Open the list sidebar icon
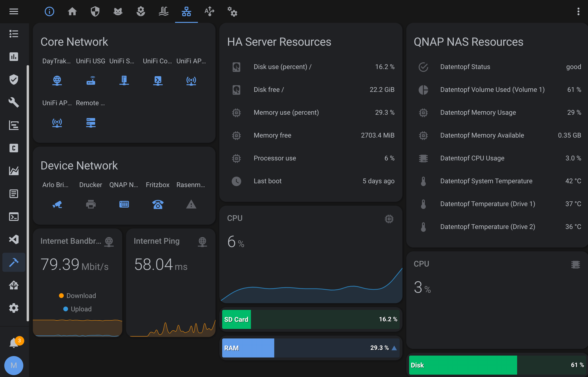 point(14,34)
